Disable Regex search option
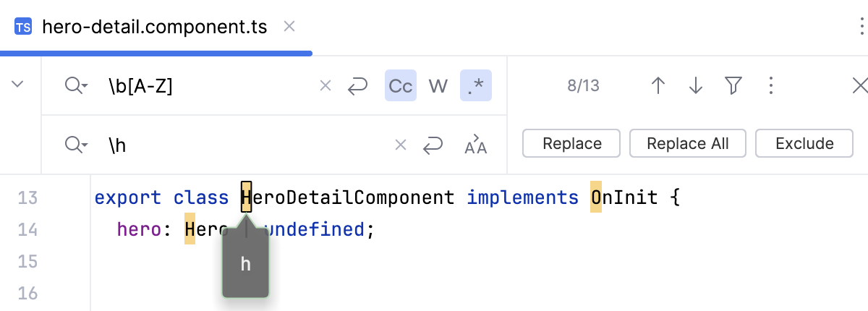The height and width of the screenshot is (311, 868). pyautogui.click(x=476, y=86)
